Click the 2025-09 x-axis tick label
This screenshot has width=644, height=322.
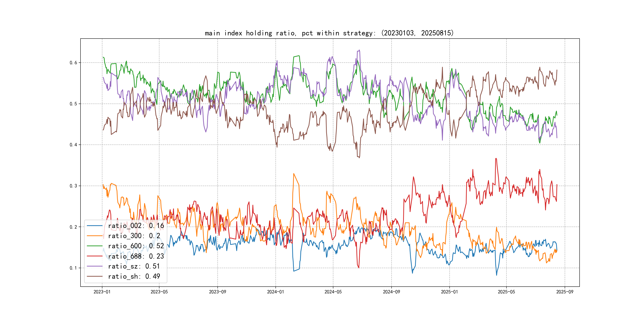(565, 292)
